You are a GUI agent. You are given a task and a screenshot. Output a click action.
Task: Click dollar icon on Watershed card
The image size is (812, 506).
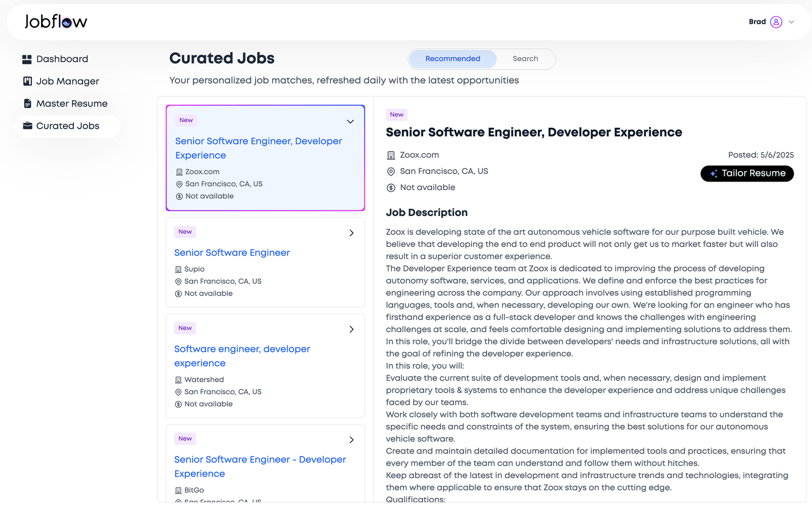pos(178,404)
